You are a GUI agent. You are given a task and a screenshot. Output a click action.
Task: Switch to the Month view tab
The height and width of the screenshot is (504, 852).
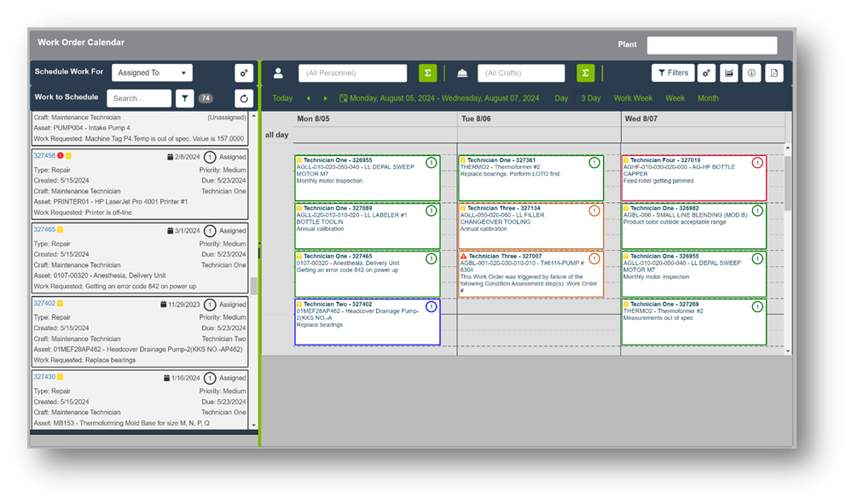pos(709,98)
